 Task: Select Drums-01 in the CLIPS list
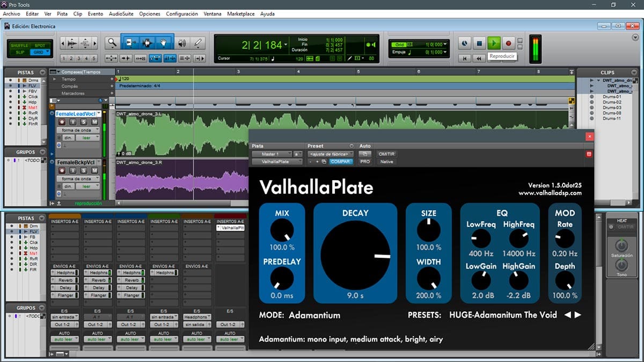(612, 97)
